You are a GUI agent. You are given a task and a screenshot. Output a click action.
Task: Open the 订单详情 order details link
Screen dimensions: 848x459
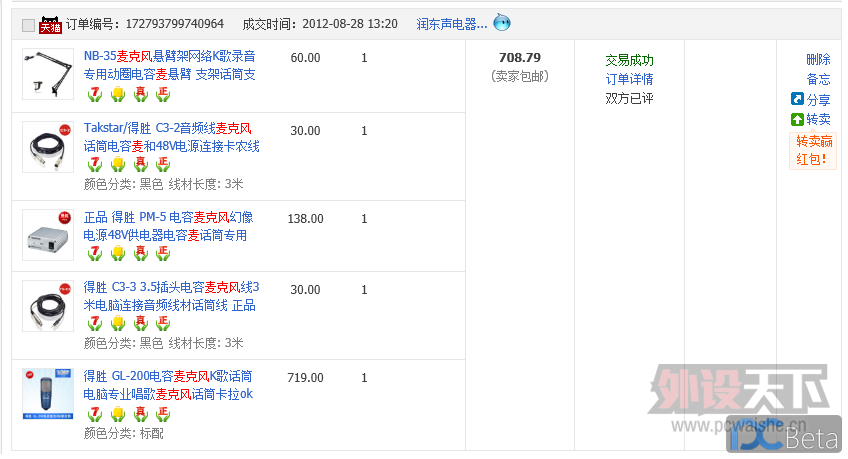coord(630,79)
